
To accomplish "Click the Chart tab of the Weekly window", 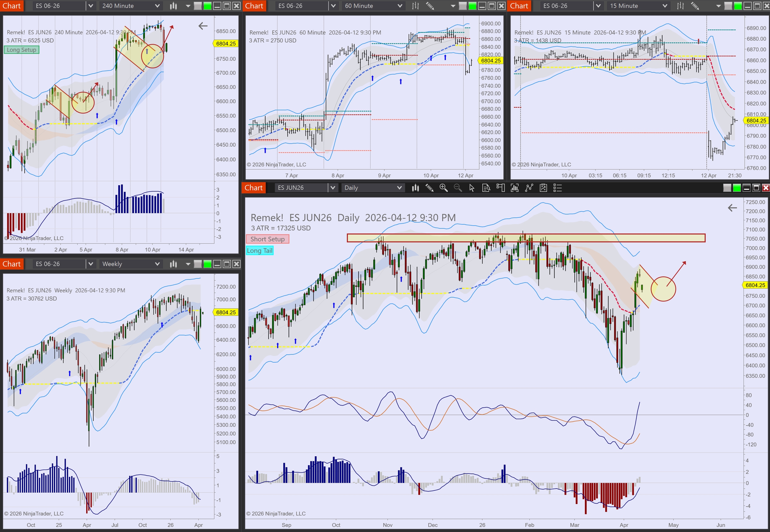I will (12, 264).
